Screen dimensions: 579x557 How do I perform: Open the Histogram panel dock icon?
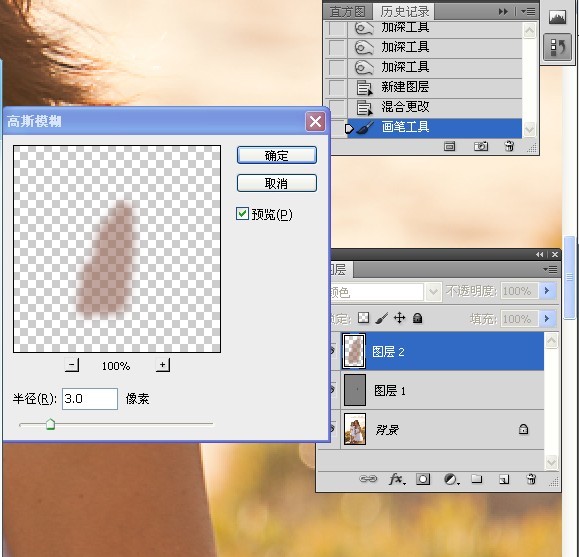coord(557,17)
